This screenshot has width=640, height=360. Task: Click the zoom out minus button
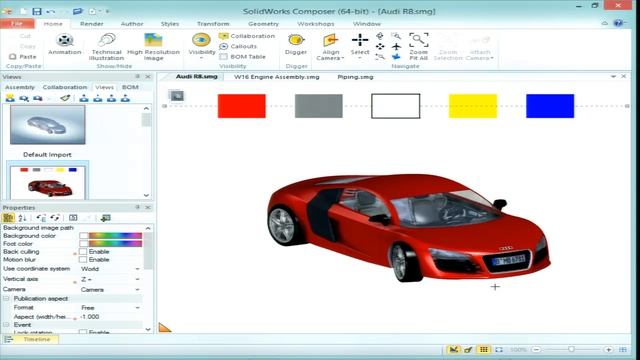537,350
